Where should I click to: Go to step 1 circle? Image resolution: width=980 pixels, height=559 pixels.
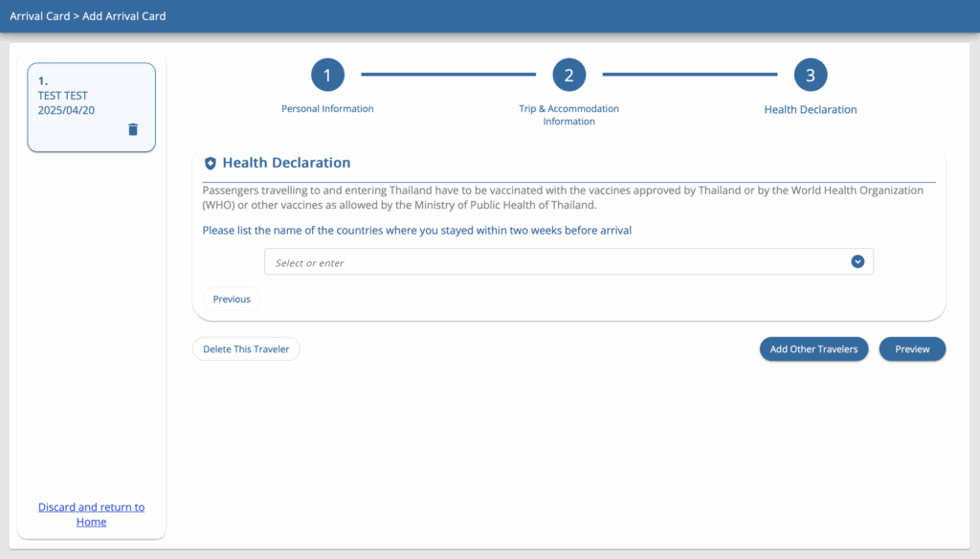tap(327, 75)
